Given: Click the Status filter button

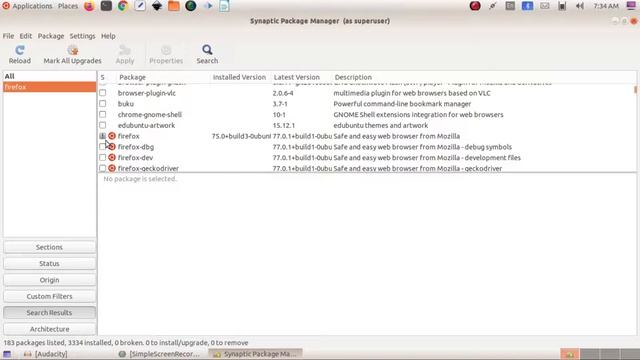Looking at the screenshot, I should tap(49, 264).
